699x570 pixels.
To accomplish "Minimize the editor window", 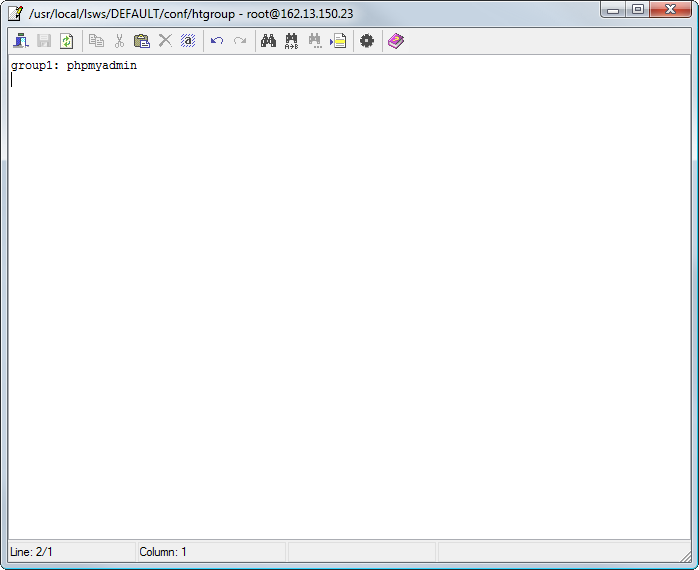I will click(x=613, y=9).
